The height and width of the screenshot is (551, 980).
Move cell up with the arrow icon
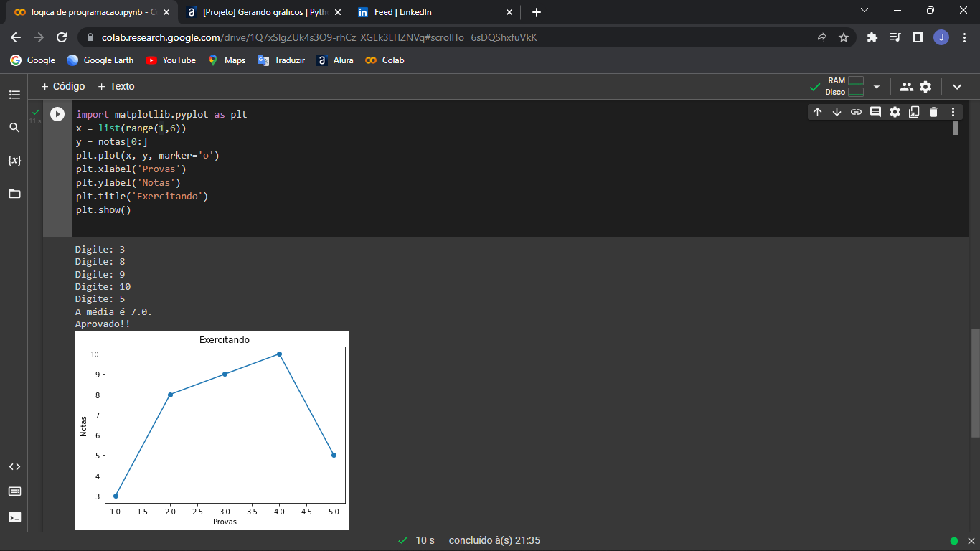coord(817,112)
